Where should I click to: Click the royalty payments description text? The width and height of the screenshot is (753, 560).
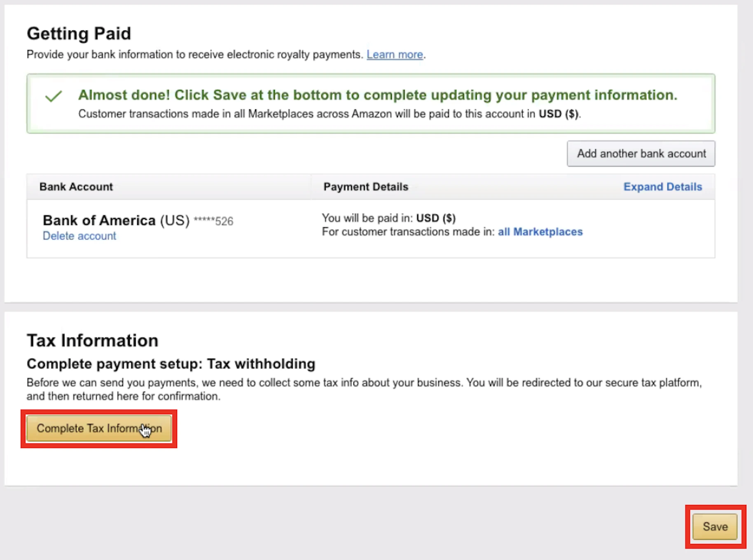tap(194, 54)
